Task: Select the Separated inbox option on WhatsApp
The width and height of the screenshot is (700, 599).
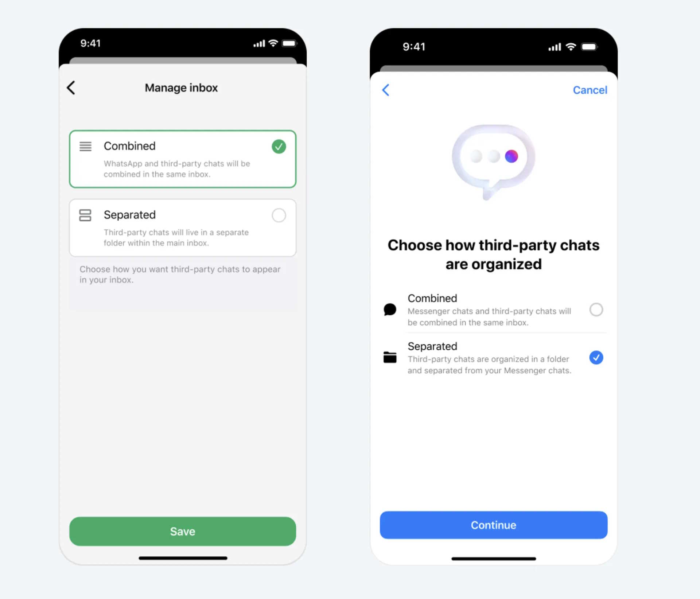Action: [279, 214]
